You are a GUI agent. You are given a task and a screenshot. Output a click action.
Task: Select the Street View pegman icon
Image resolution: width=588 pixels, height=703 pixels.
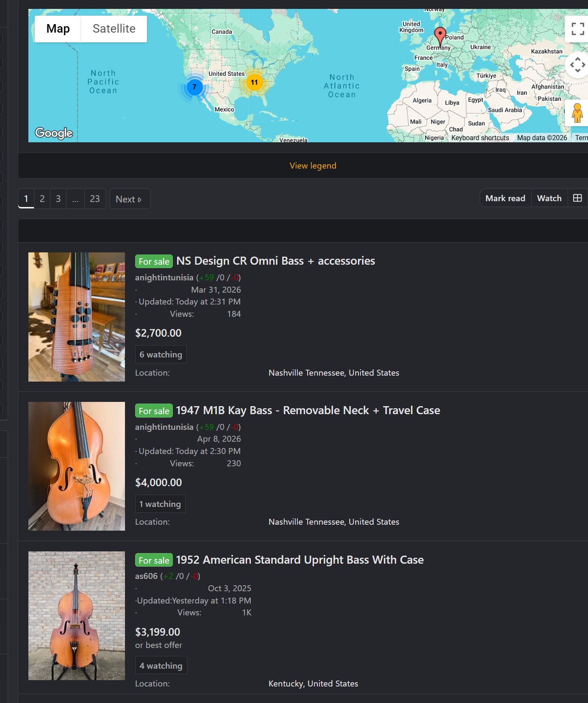(x=577, y=113)
